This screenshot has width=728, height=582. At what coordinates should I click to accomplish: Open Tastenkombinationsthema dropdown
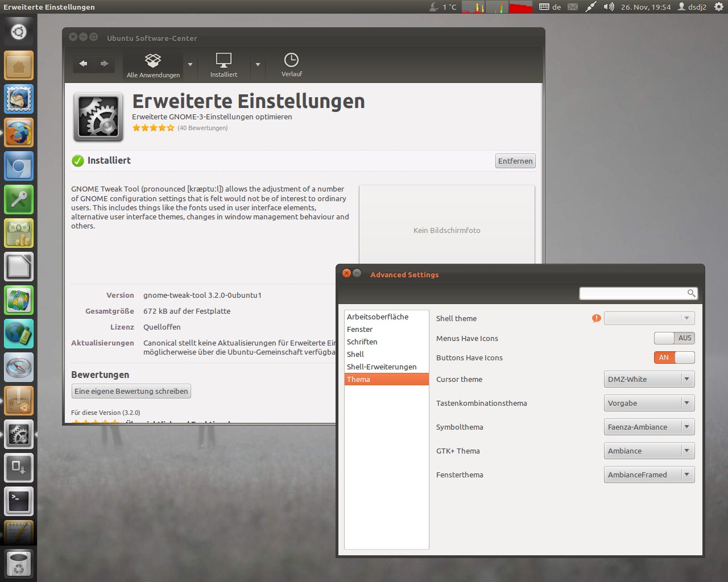click(x=649, y=403)
